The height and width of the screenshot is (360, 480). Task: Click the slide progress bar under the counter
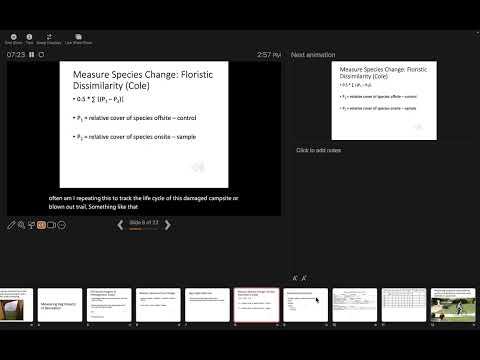(144, 229)
